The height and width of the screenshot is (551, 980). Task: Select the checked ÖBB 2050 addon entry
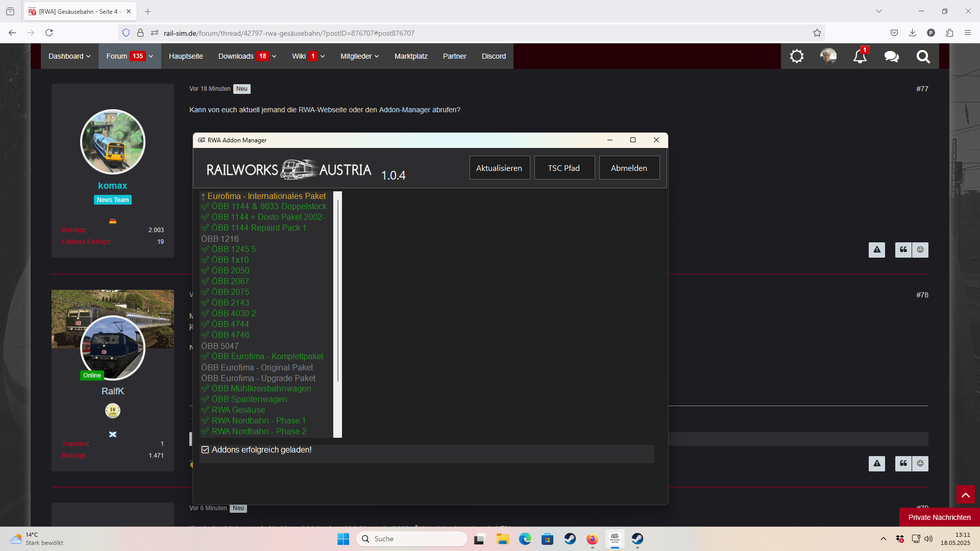[x=230, y=270]
